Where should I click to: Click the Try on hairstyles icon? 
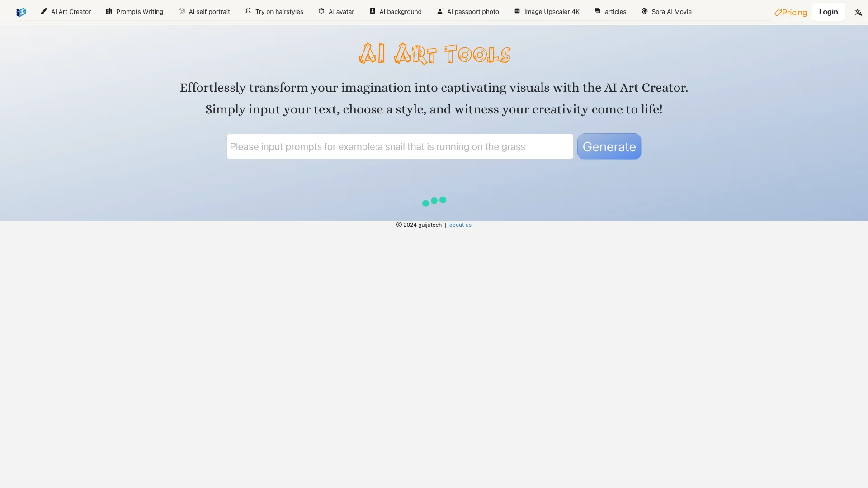pos(248,11)
